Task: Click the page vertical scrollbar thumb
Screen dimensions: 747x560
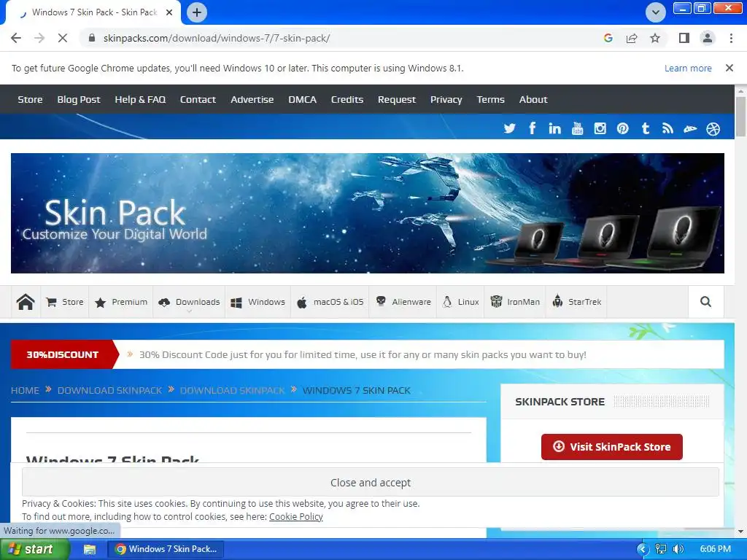Action: coord(740,117)
